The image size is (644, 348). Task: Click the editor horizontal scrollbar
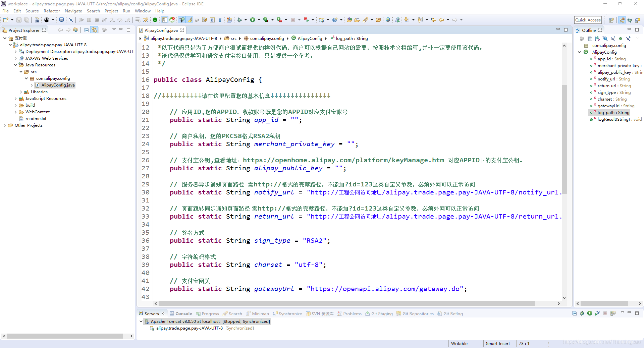347,303
